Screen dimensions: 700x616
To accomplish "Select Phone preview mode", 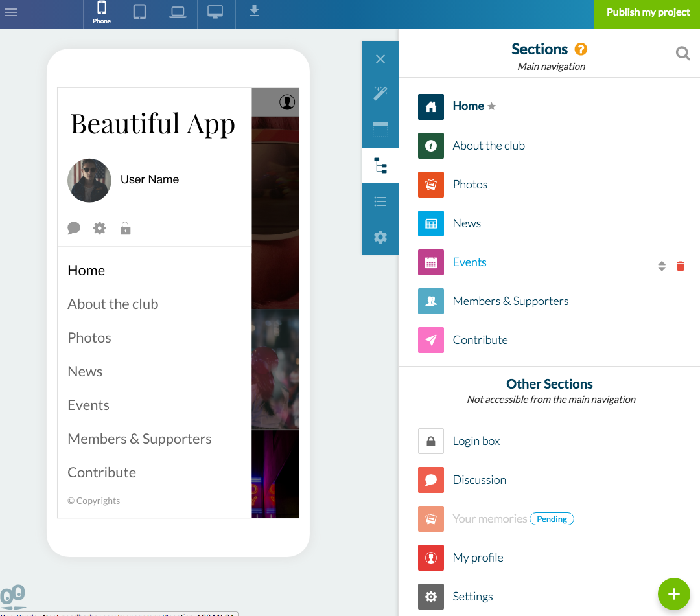I will point(102,14).
